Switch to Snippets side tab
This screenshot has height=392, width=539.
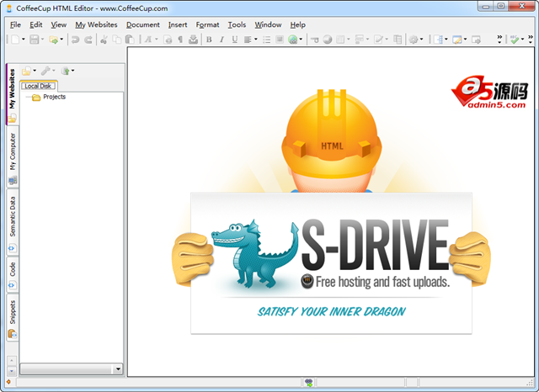click(x=13, y=318)
